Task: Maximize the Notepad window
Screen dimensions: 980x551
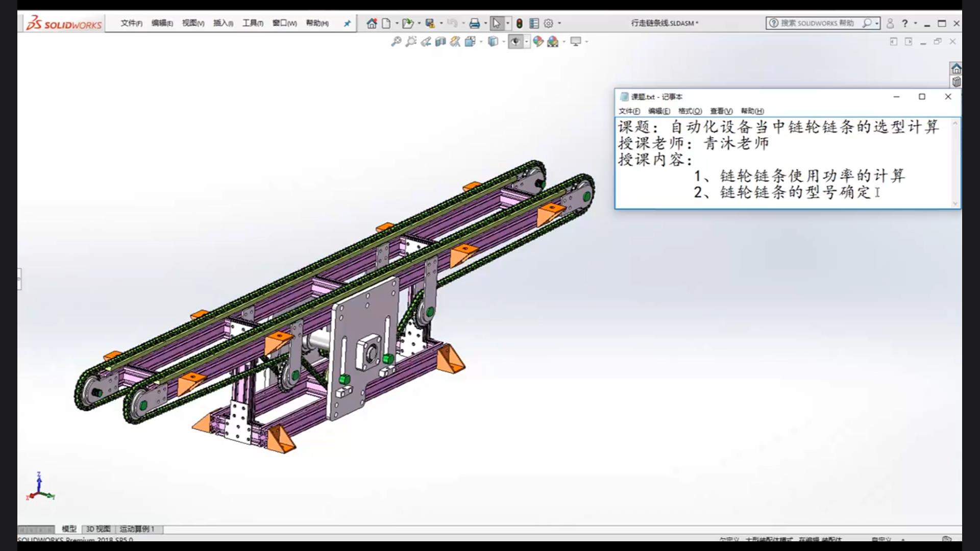Action: (922, 97)
